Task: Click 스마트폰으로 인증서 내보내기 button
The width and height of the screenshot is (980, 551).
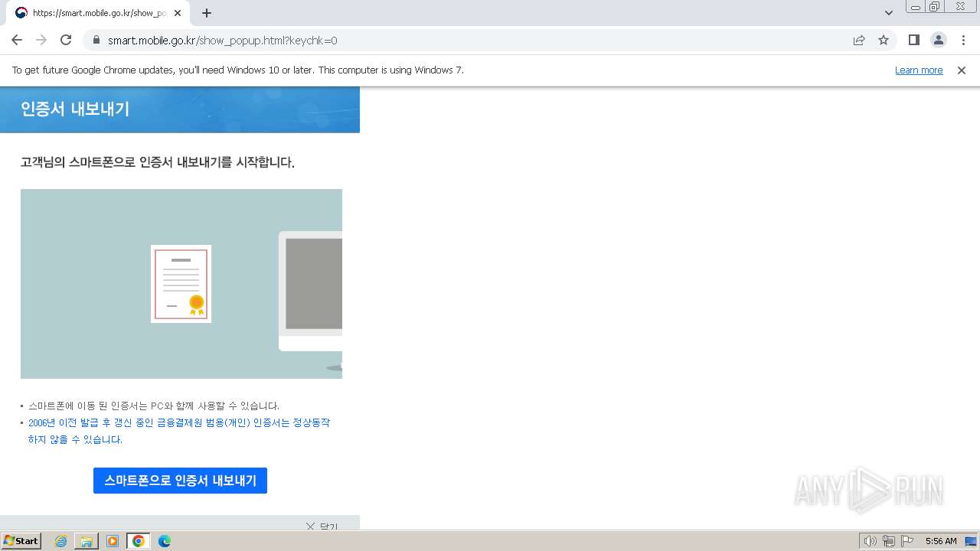Action: pyautogui.click(x=180, y=481)
